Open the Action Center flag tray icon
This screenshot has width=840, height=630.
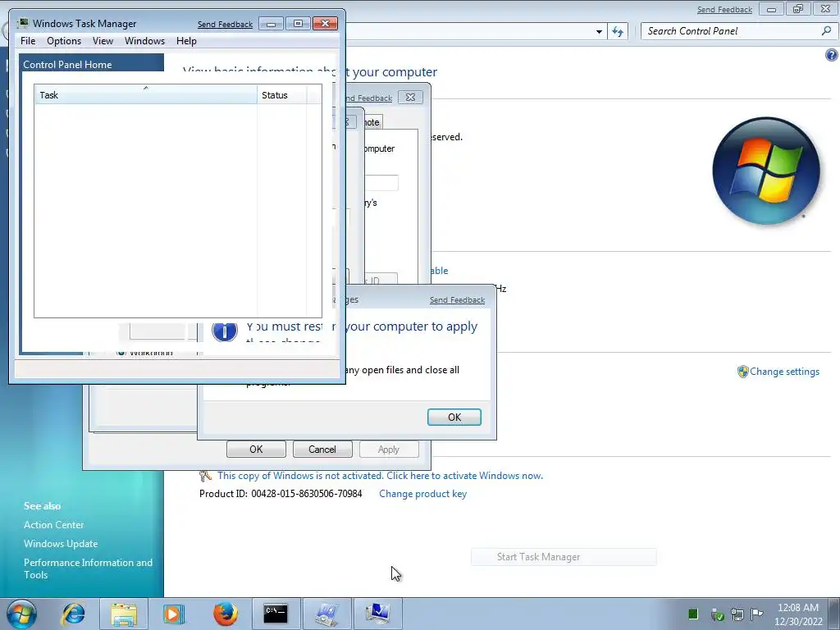click(756, 614)
